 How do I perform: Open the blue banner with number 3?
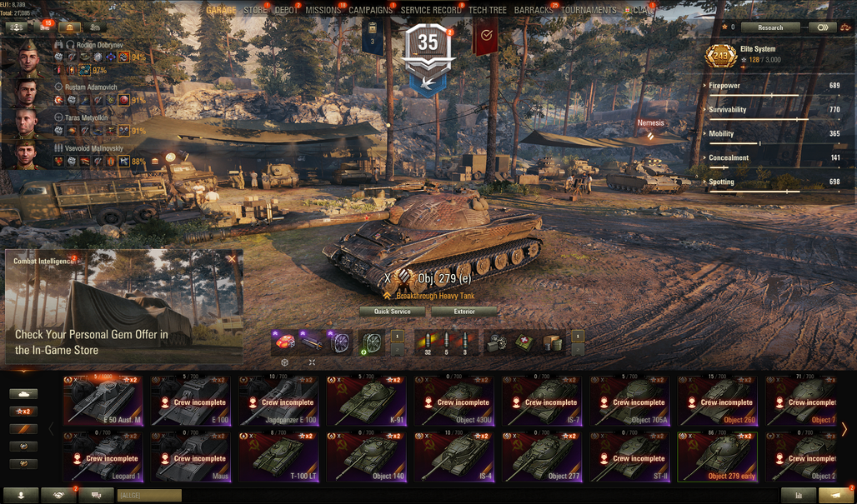372,36
